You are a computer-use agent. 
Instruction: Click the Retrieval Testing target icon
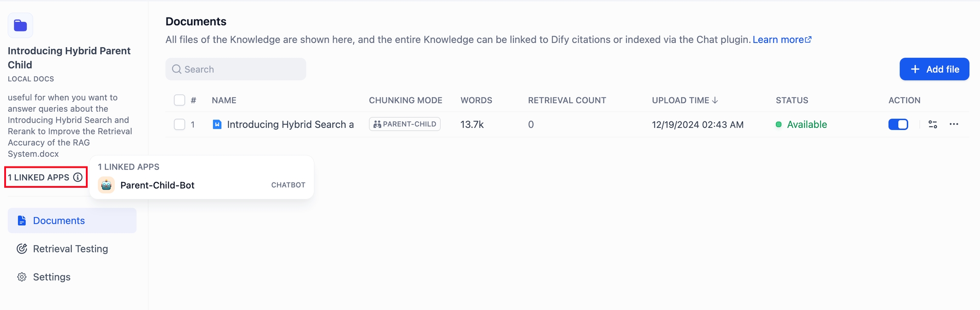22,249
